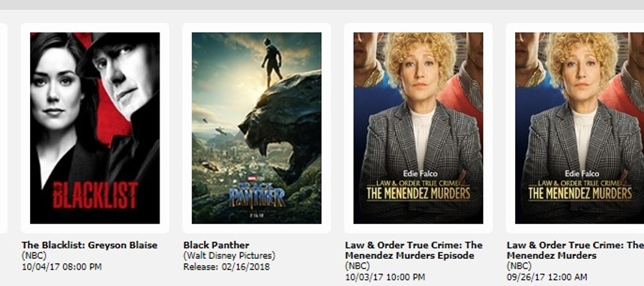This screenshot has width=644, height=286.
Task: Click (NBC) above the 10/03/17 airtime
Action: (x=357, y=266)
